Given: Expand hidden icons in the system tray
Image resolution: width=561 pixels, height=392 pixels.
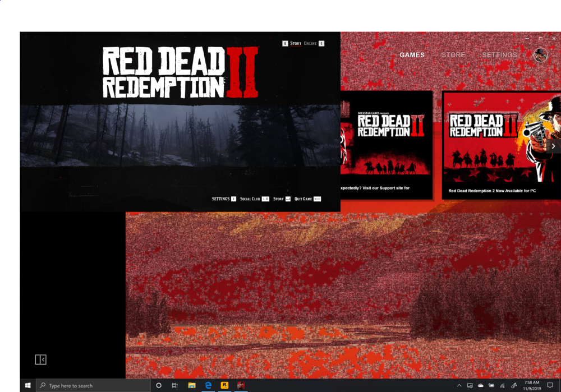Looking at the screenshot, I should (x=459, y=385).
